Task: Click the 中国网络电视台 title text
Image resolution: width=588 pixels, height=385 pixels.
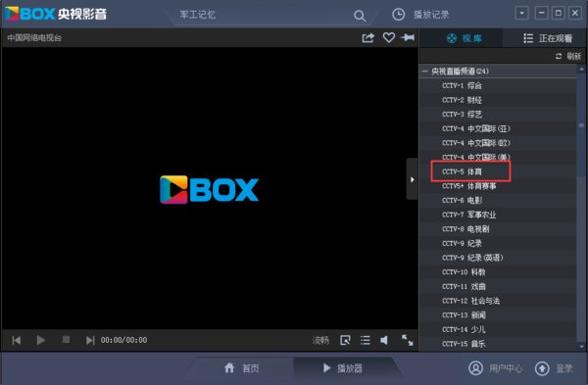Action: 34,37
